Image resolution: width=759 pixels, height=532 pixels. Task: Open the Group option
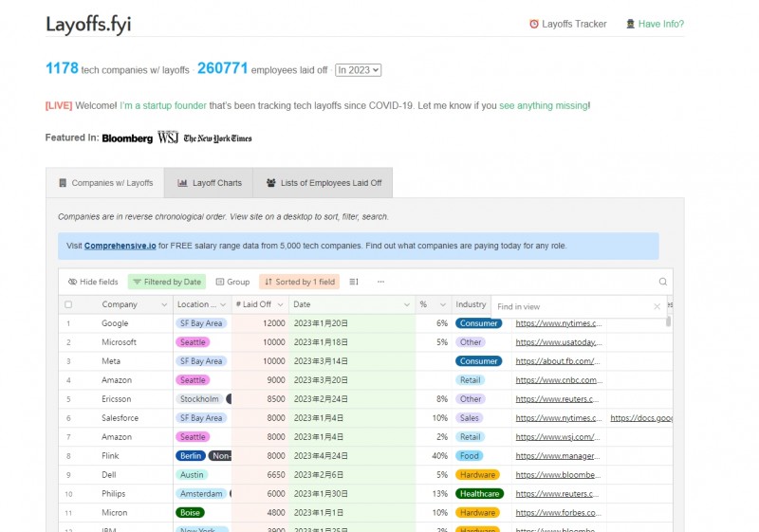pos(232,282)
